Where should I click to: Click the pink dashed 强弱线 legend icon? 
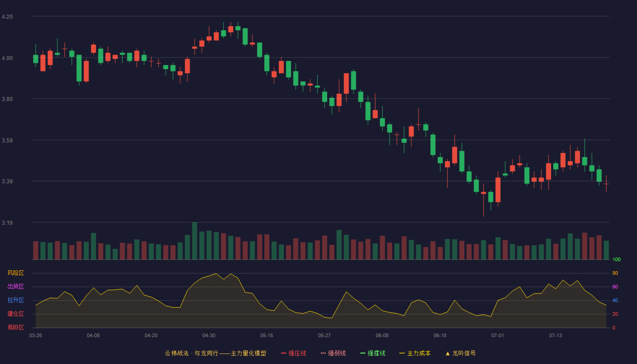[323, 353]
